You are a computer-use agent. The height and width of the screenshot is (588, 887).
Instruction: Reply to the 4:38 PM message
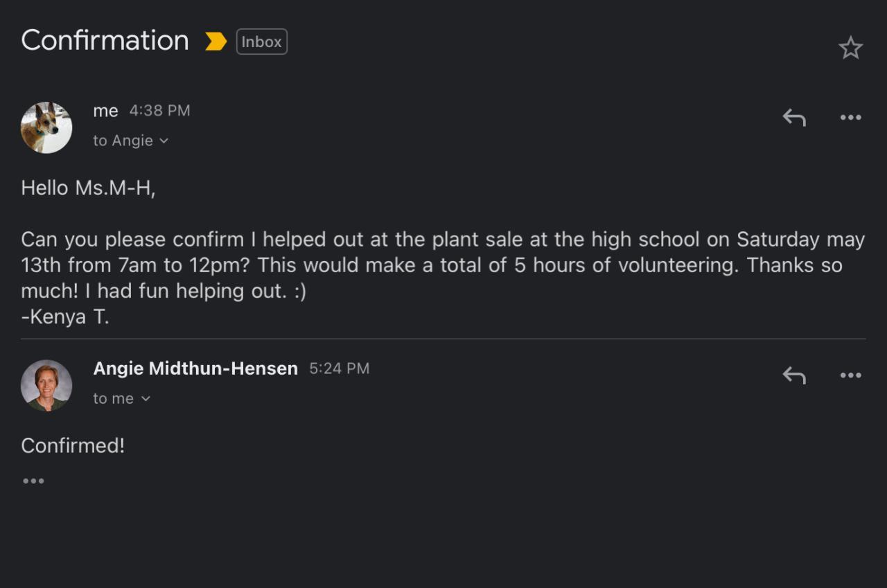point(794,117)
